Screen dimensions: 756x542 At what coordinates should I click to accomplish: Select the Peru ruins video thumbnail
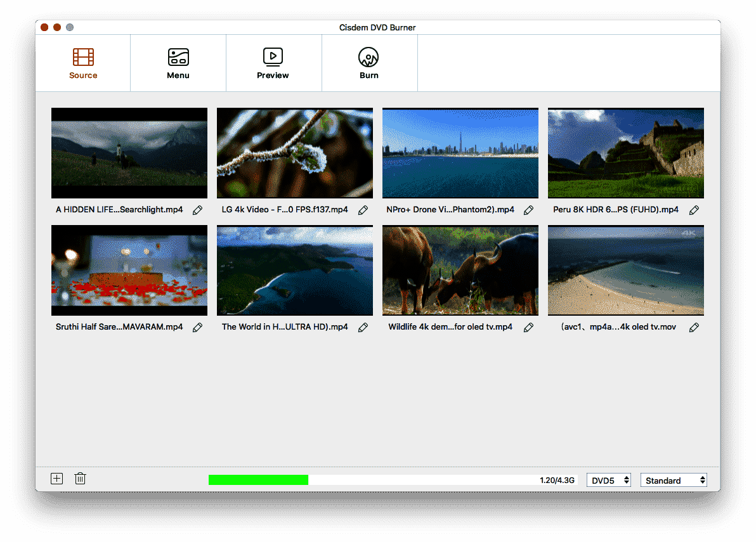pos(626,153)
